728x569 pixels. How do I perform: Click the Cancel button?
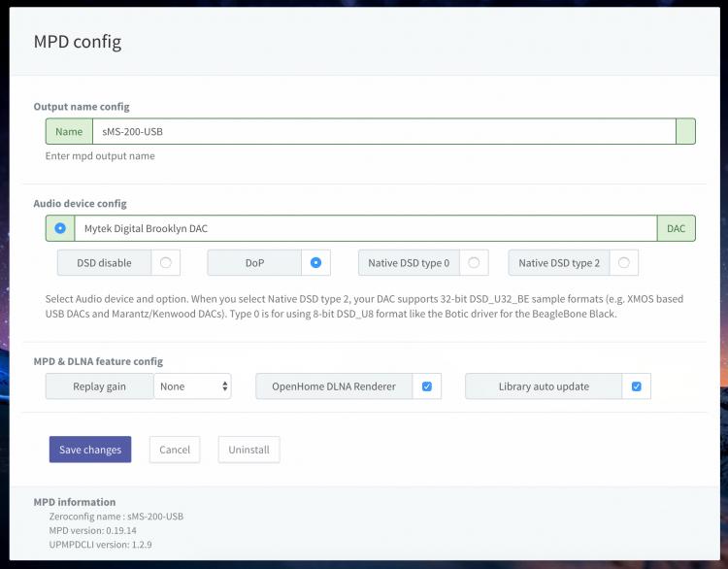pyautogui.click(x=175, y=450)
